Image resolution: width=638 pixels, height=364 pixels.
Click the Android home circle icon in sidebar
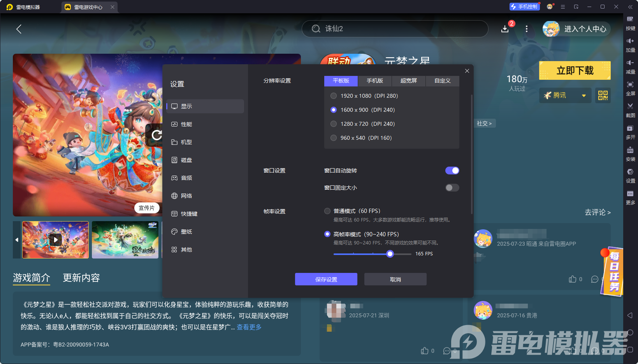click(630, 332)
